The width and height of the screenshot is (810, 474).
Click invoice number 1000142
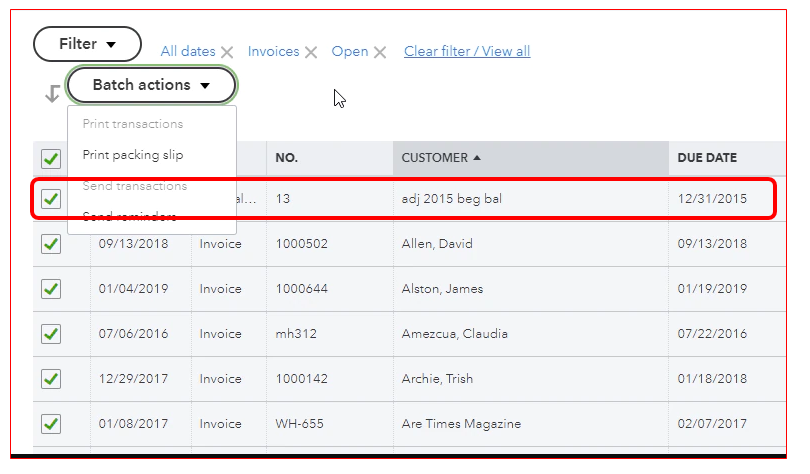point(302,379)
